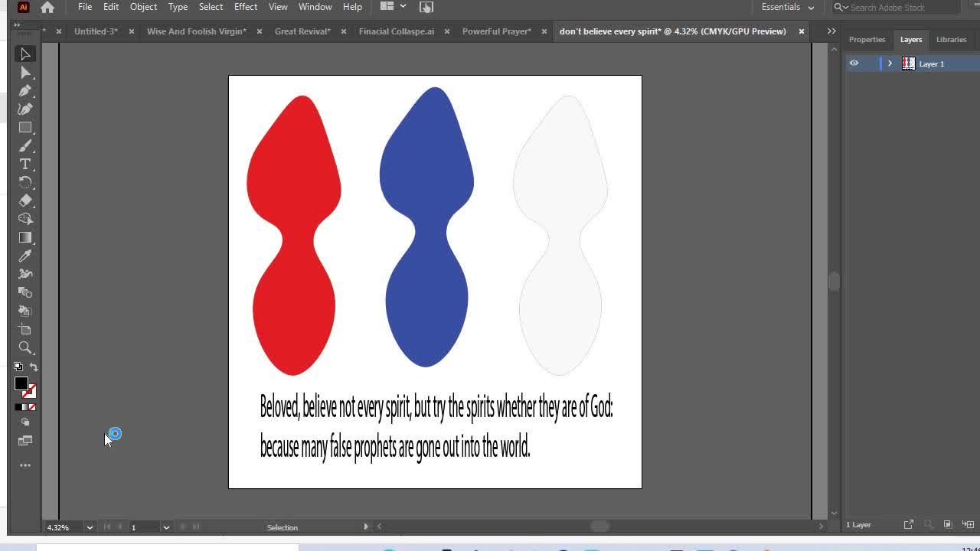Toggle visibility of Layer 1
Screen dimensions: 980x551
pyautogui.click(x=854, y=64)
